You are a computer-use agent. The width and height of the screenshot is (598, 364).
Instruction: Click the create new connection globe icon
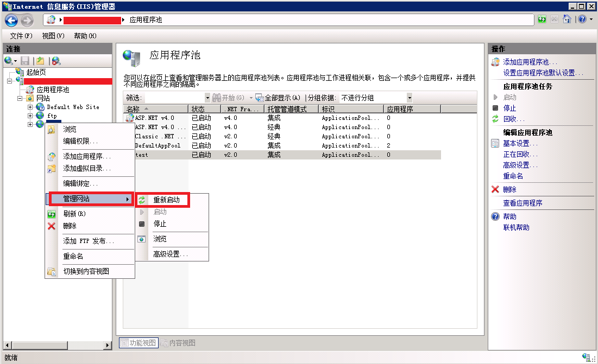9,61
